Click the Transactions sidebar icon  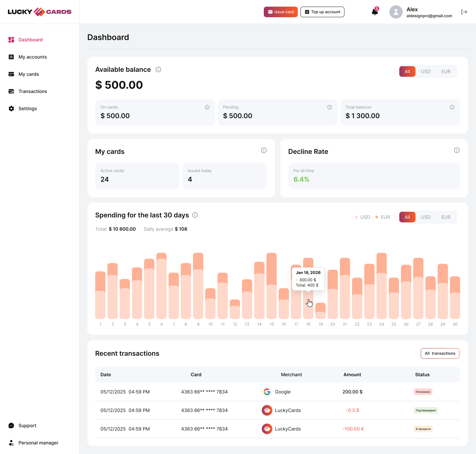[11, 91]
